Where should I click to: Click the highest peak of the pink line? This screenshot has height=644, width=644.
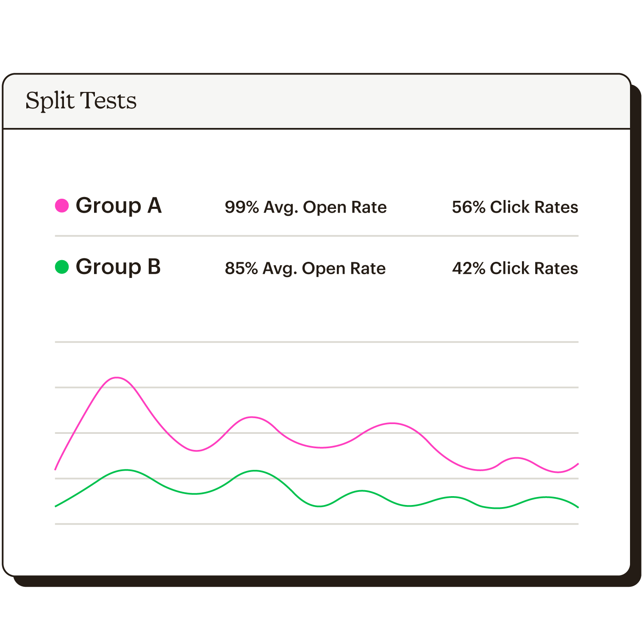click(x=117, y=378)
